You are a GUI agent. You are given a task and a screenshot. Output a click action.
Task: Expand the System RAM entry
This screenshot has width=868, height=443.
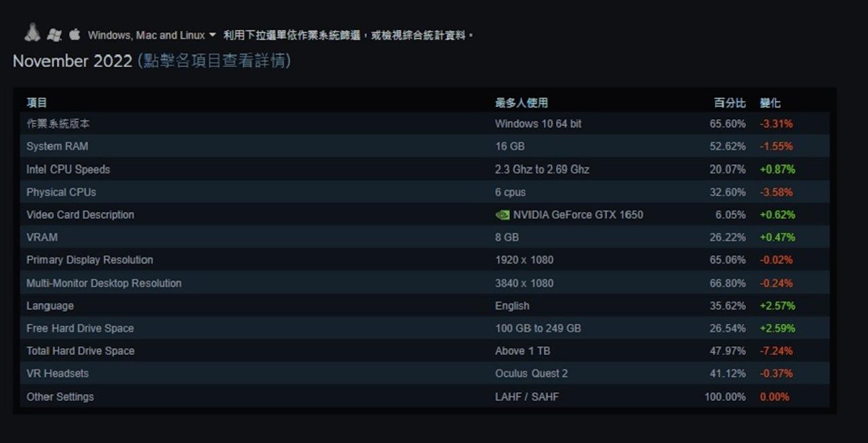(57, 146)
